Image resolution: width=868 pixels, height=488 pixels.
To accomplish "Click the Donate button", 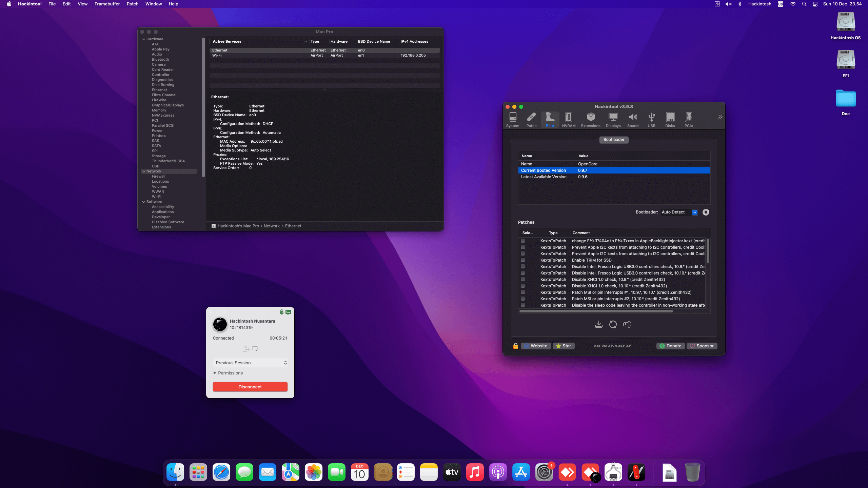I will coord(670,346).
